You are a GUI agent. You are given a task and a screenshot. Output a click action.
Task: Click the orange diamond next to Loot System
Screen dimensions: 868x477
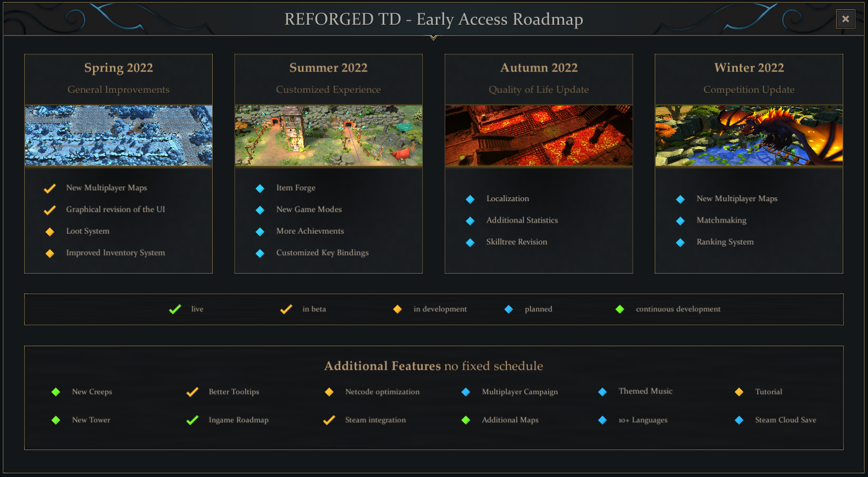coord(50,232)
